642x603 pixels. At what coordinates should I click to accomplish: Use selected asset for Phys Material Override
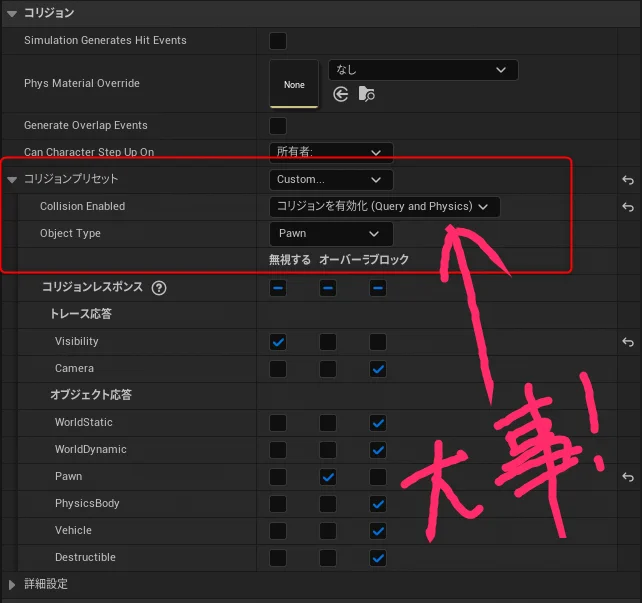click(x=341, y=95)
